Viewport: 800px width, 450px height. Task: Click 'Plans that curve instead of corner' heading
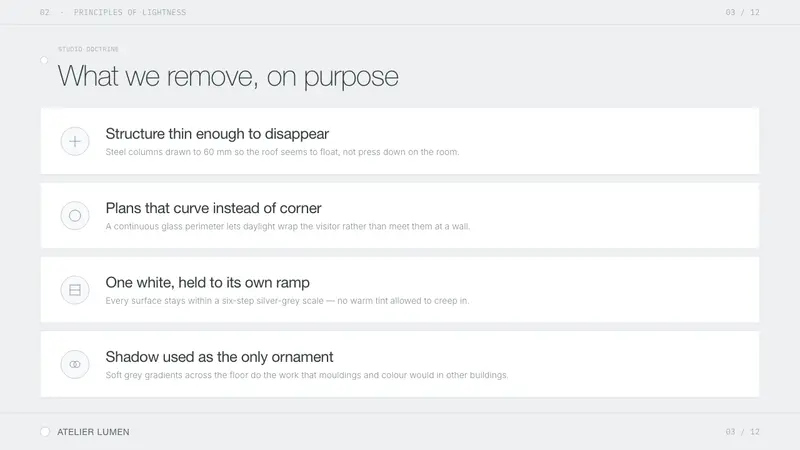pos(213,208)
